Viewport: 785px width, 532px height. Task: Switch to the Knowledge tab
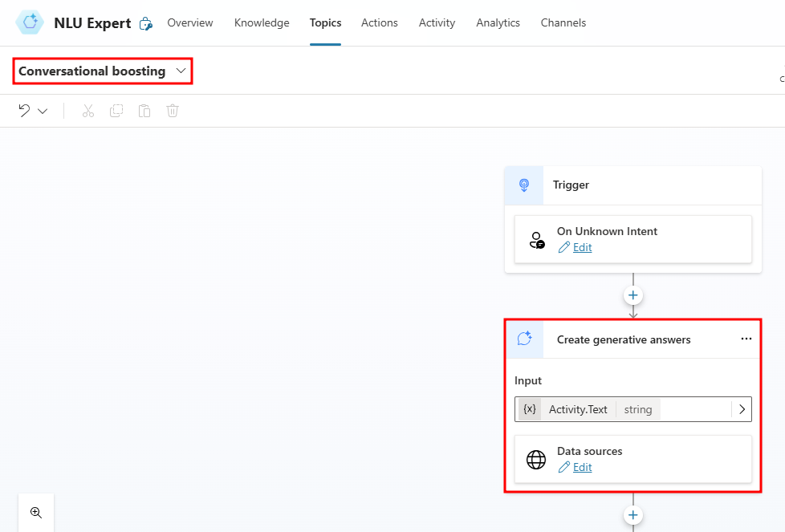point(261,22)
